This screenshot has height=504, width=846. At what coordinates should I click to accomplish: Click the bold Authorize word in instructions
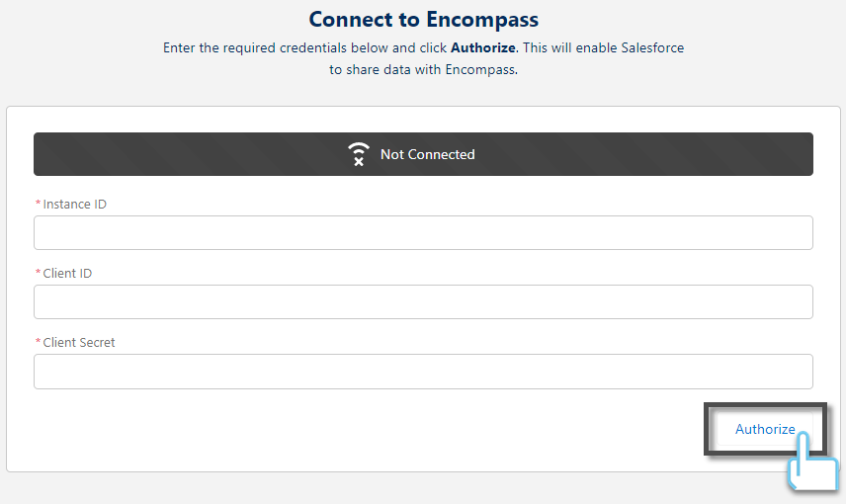pyautogui.click(x=483, y=48)
